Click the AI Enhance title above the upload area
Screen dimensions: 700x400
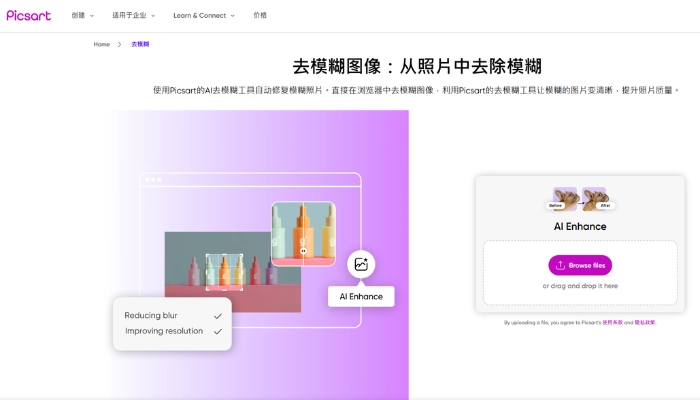click(x=580, y=226)
